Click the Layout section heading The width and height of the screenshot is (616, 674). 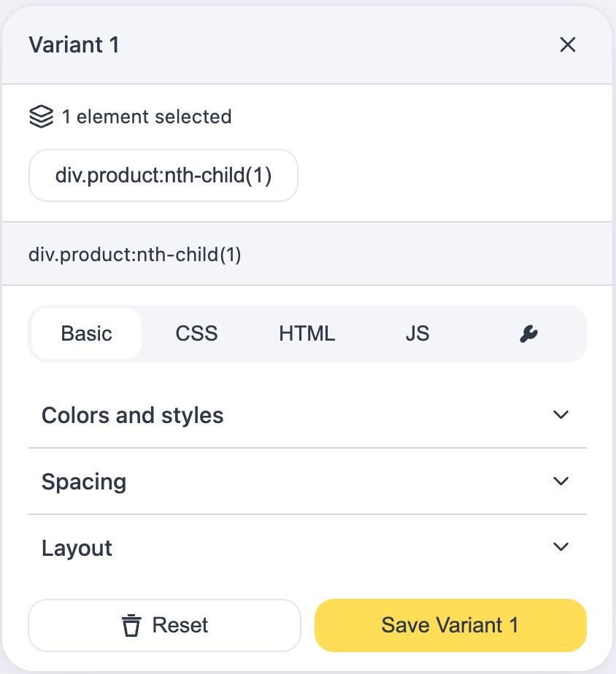tap(77, 549)
